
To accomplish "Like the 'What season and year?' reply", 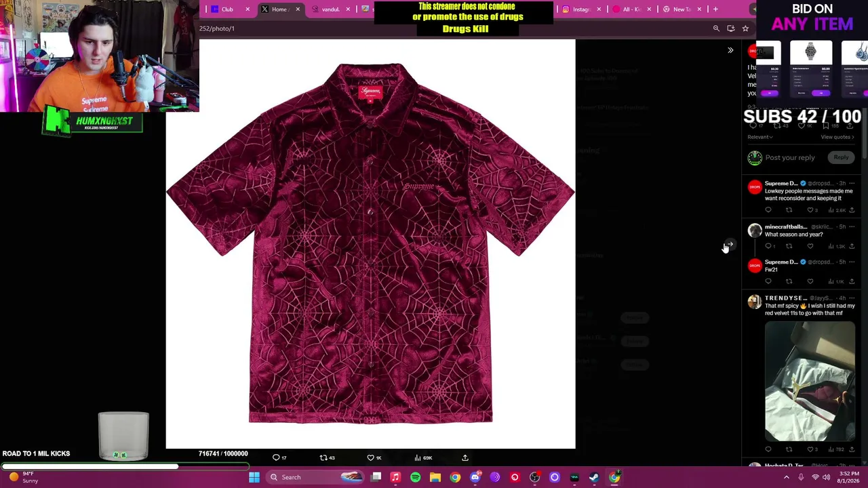I will pyautogui.click(x=810, y=246).
